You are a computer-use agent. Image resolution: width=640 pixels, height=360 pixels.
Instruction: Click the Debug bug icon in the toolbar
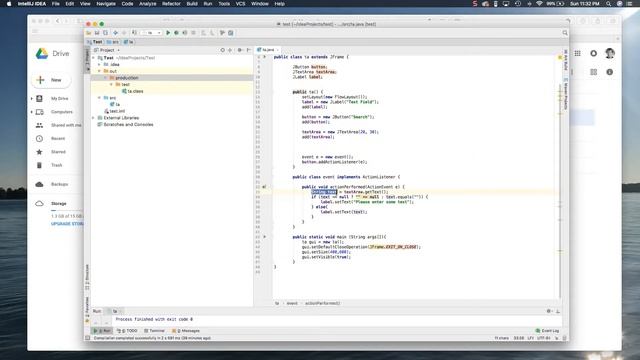(x=176, y=33)
